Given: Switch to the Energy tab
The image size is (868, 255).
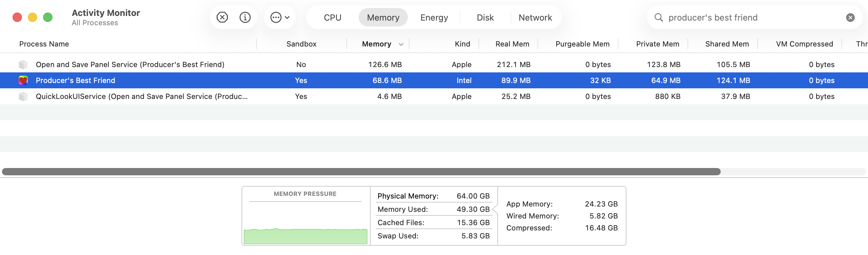Looking at the screenshot, I should (434, 18).
